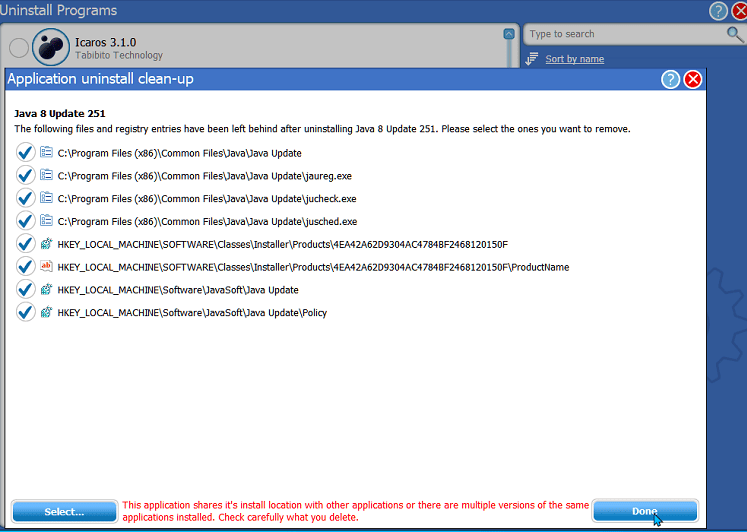This screenshot has height=532, width=747.
Task: Open help in the clean-up dialog title bar
Action: (x=670, y=80)
